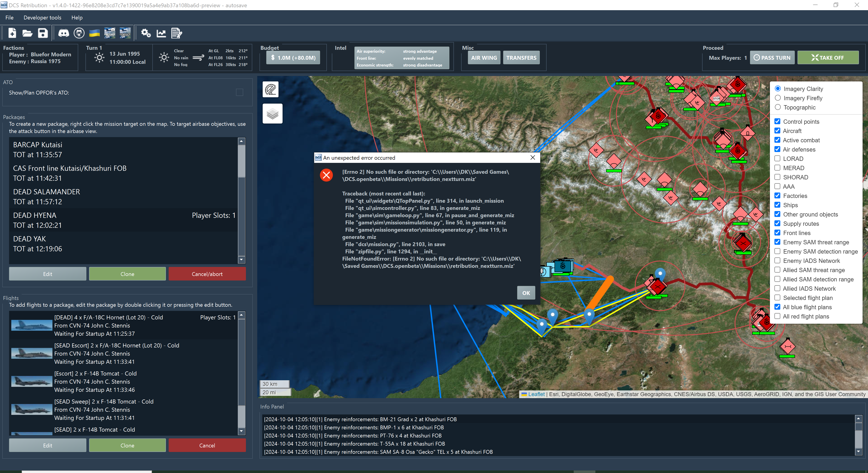Click the map ruler measurement icon
The height and width of the screenshot is (473, 868).
[271, 89]
